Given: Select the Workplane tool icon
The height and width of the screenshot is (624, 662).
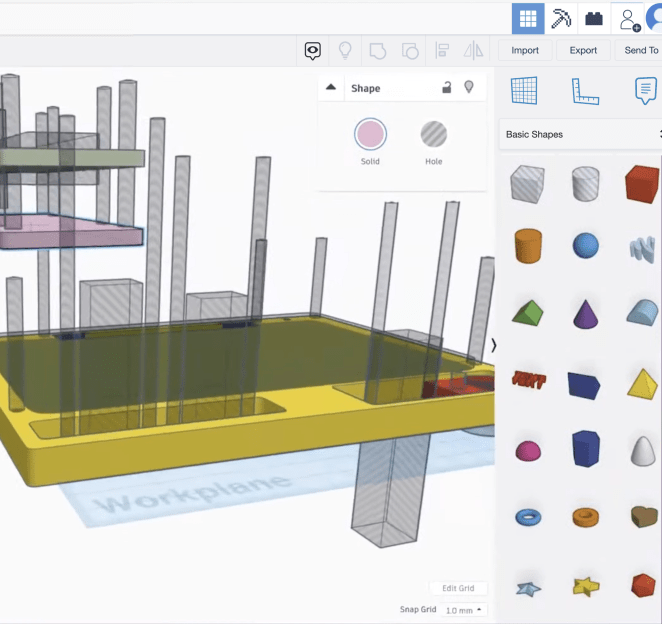Looking at the screenshot, I should [524, 91].
